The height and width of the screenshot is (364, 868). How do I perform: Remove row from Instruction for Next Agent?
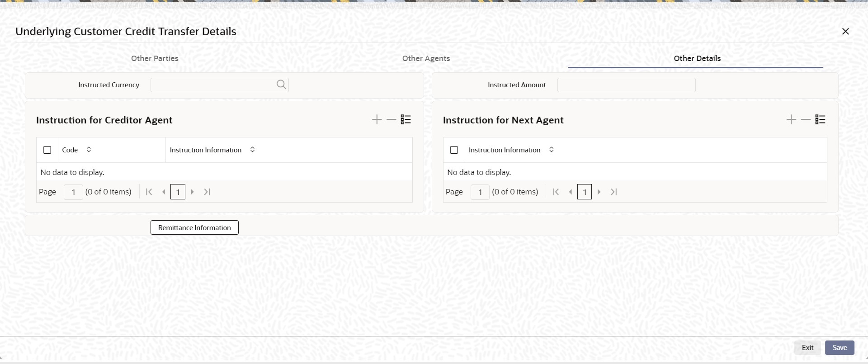tap(806, 120)
